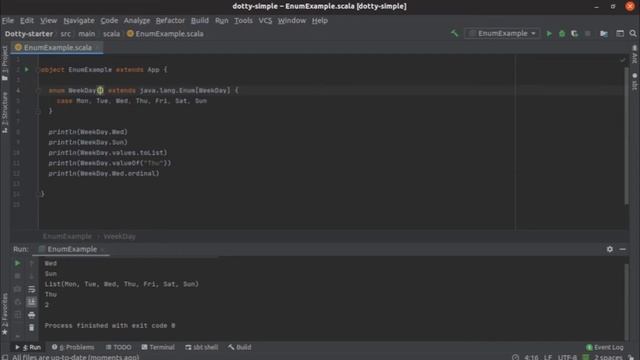Open the Build tool window tab
This screenshot has width=640, height=360.
(240, 347)
